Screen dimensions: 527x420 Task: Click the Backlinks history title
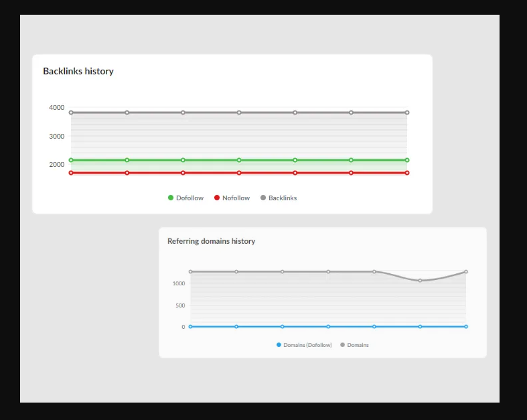point(78,71)
